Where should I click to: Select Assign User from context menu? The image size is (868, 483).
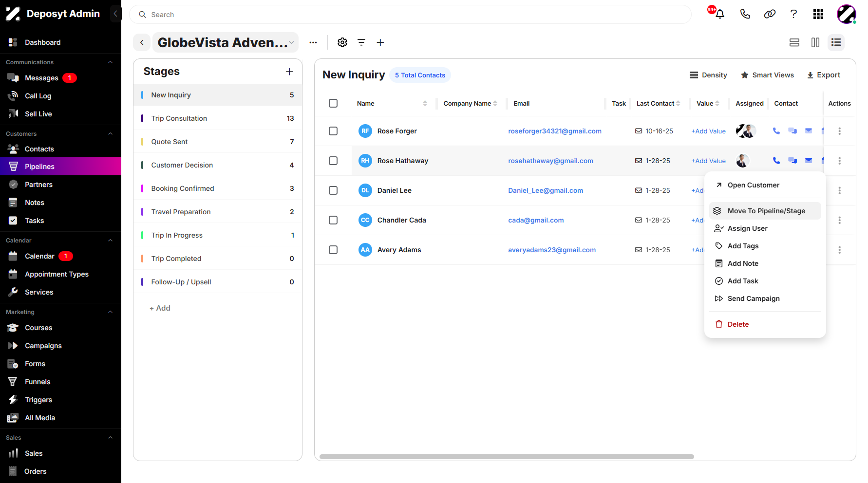[765, 228]
